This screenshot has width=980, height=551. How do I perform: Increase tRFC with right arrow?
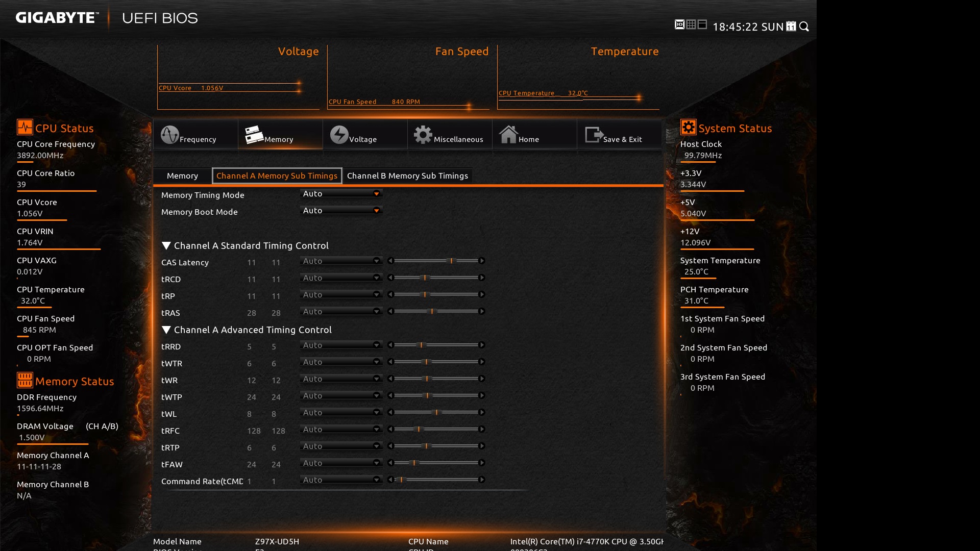point(481,430)
